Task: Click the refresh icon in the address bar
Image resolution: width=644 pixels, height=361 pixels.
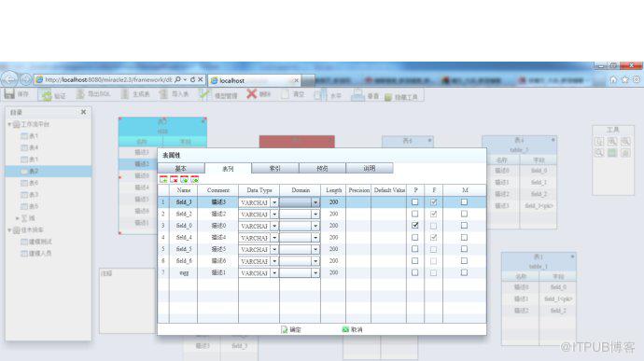Action: point(192,79)
